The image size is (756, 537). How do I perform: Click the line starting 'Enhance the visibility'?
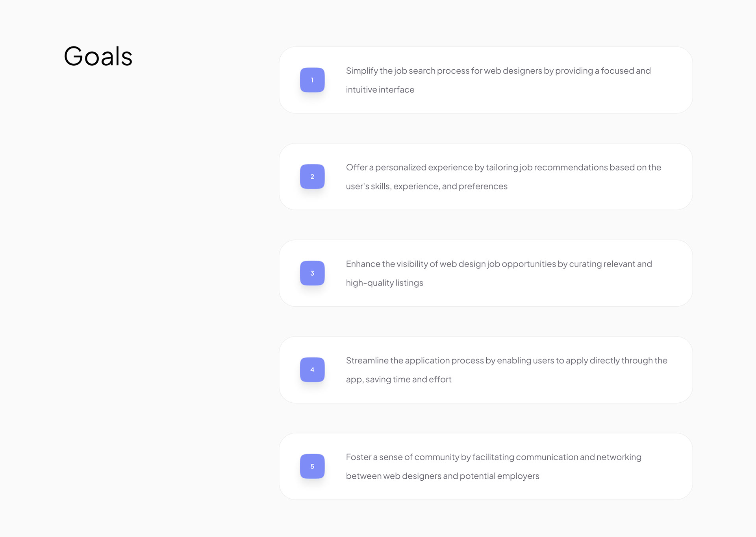(499, 264)
